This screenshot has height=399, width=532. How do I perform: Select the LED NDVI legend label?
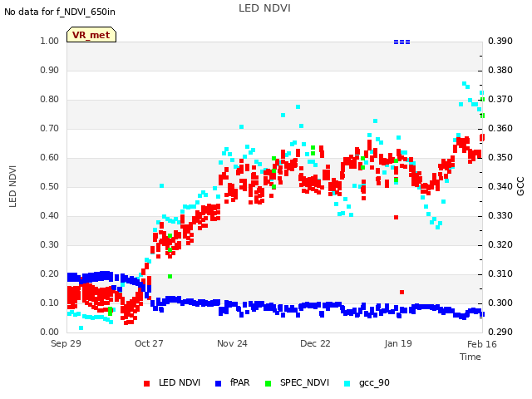[x=180, y=382]
